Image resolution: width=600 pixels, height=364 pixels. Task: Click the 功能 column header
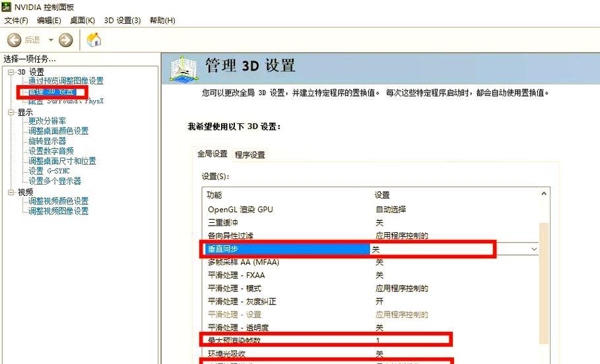click(x=214, y=195)
